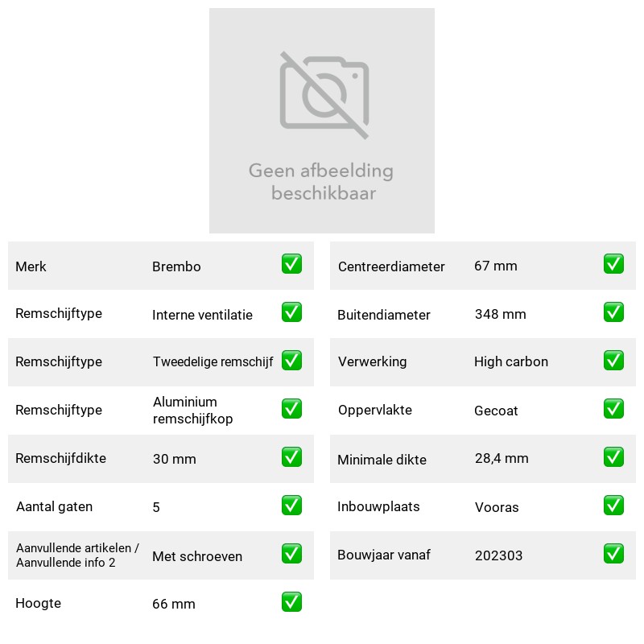
Task: Click the checkmark in the Buitendiameter row
Action: (613, 312)
